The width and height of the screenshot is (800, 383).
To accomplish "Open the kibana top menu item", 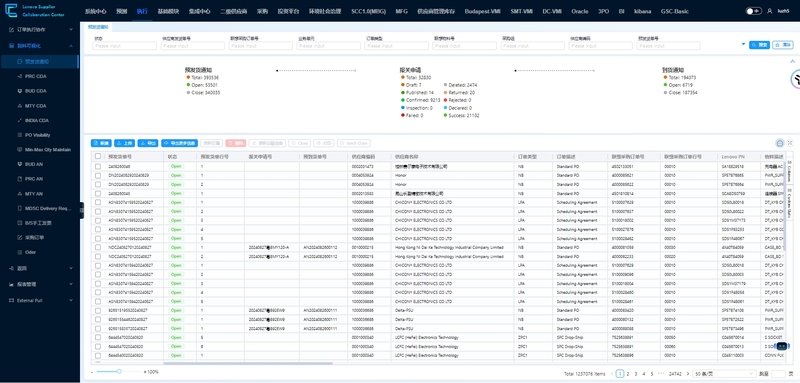I will [x=642, y=11].
